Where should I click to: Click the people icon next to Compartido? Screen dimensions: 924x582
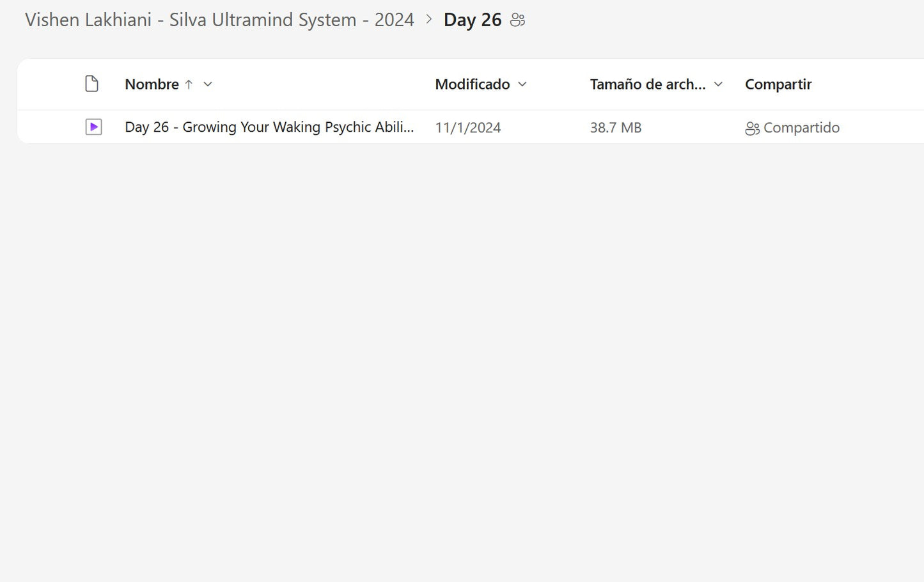click(x=752, y=129)
